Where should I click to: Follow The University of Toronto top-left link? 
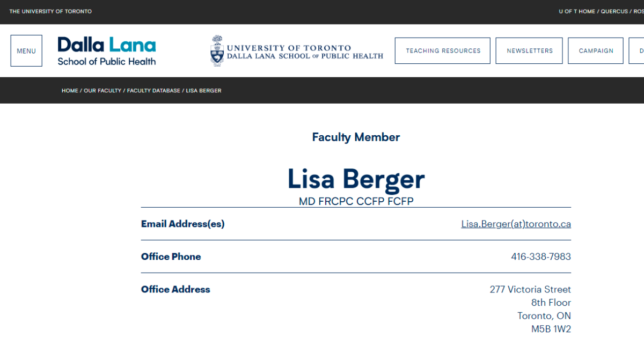[50, 12]
